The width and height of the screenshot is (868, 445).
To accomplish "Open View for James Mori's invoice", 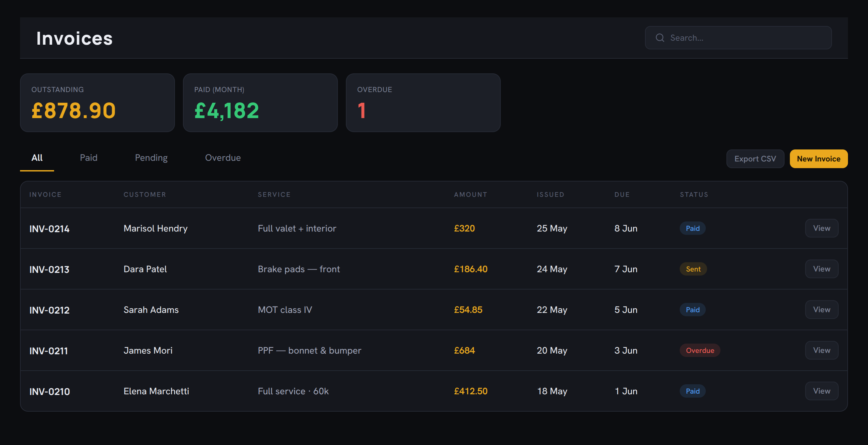I will point(822,350).
